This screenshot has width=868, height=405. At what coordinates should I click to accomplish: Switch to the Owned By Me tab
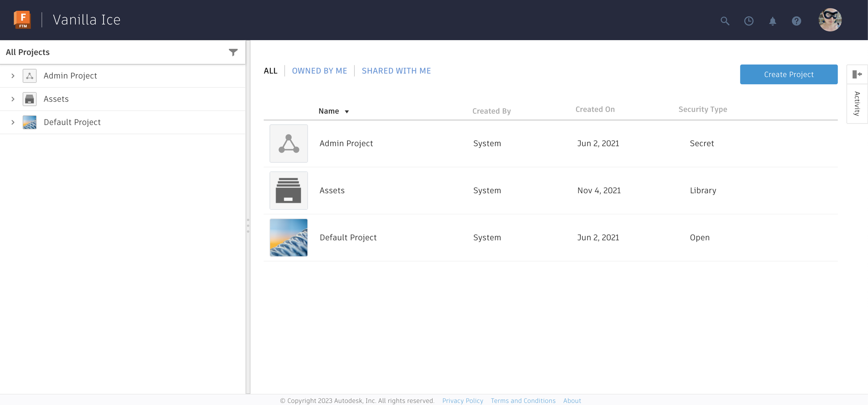coord(319,71)
